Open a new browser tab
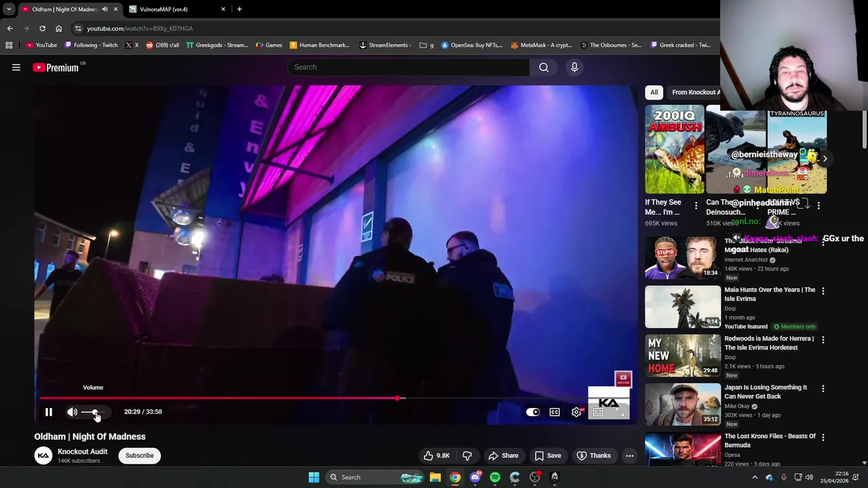868x488 pixels. pos(239,9)
